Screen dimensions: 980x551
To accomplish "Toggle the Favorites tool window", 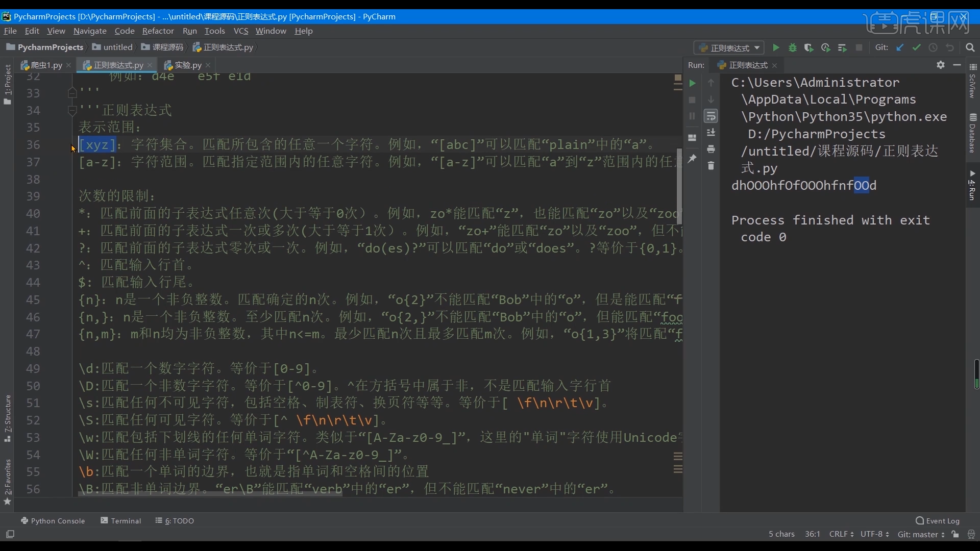I will [7, 482].
